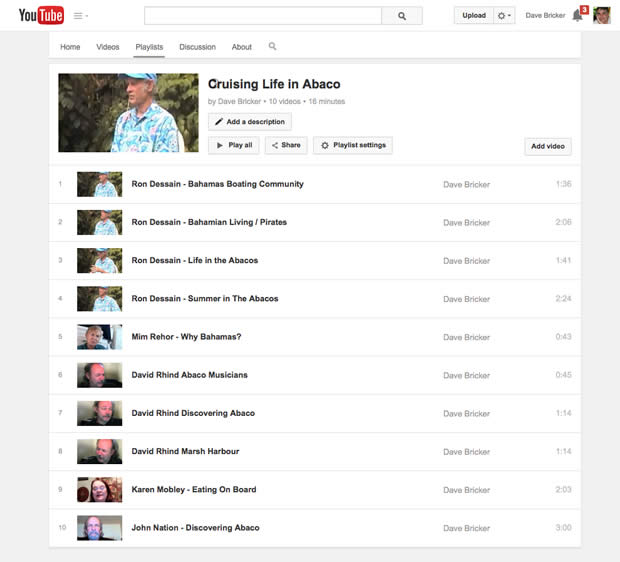Open Playlist settings
The width and height of the screenshot is (620, 562).
click(353, 145)
